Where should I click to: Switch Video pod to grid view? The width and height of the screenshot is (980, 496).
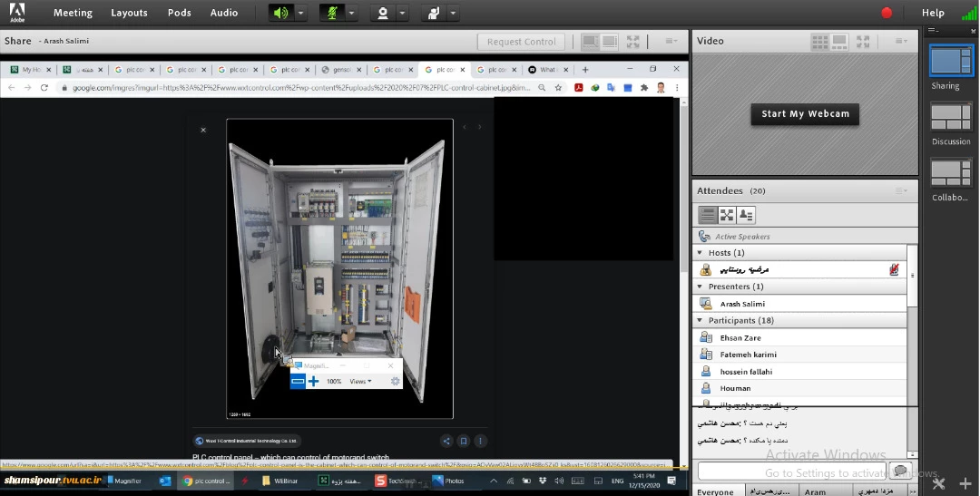coord(820,42)
